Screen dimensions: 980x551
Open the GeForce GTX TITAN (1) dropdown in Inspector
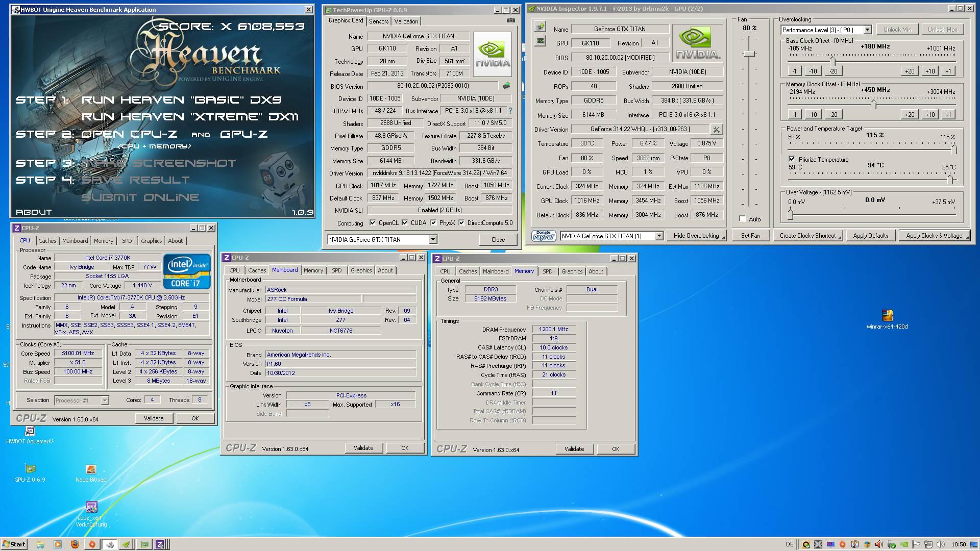[x=659, y=236]
